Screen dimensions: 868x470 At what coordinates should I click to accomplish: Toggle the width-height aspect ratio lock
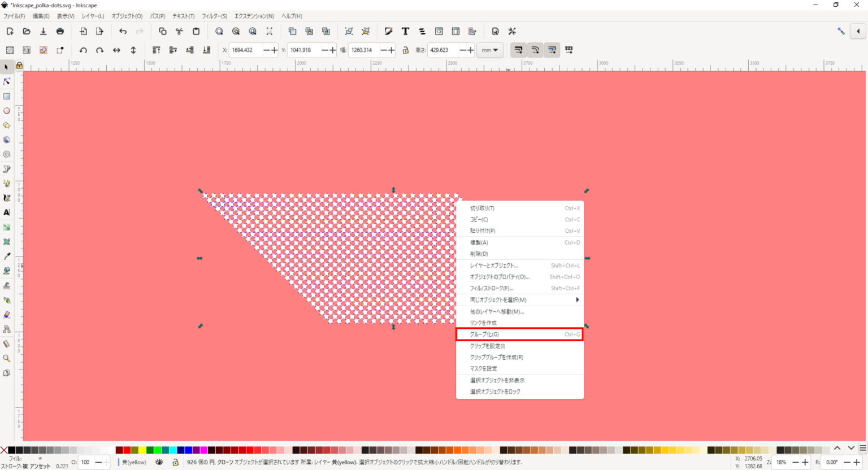[x=406, y=50]
